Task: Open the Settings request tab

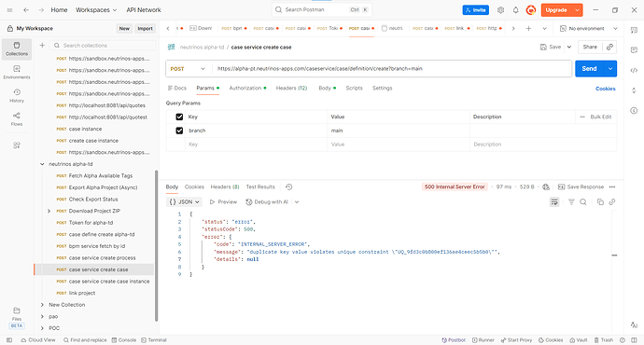Action: point(382,89)
